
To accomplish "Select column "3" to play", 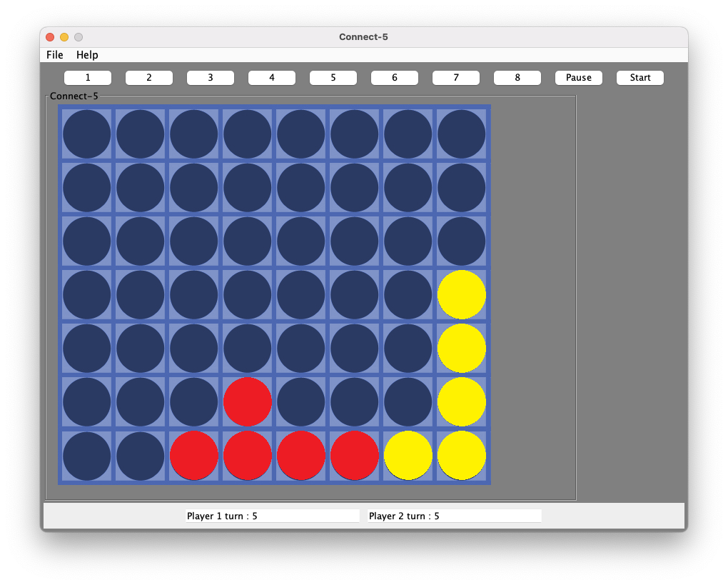I will [x=210, y=77].
